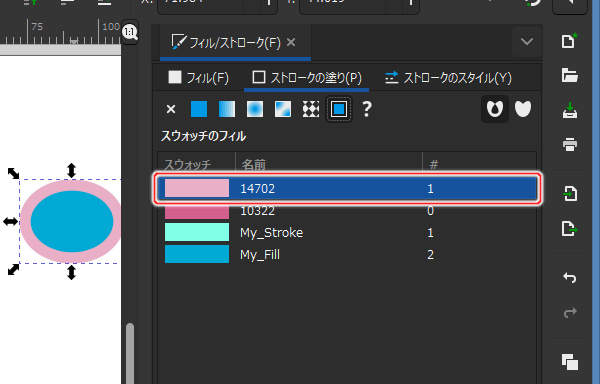Click the bottom-left scale handle arrow

coord(13,269)
